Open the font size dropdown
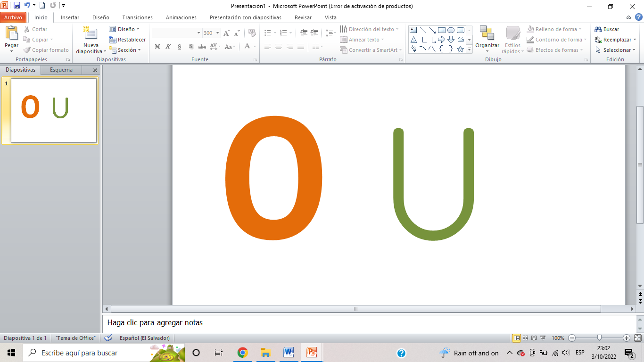Screen dimensions: 644x362 point(217,33)
